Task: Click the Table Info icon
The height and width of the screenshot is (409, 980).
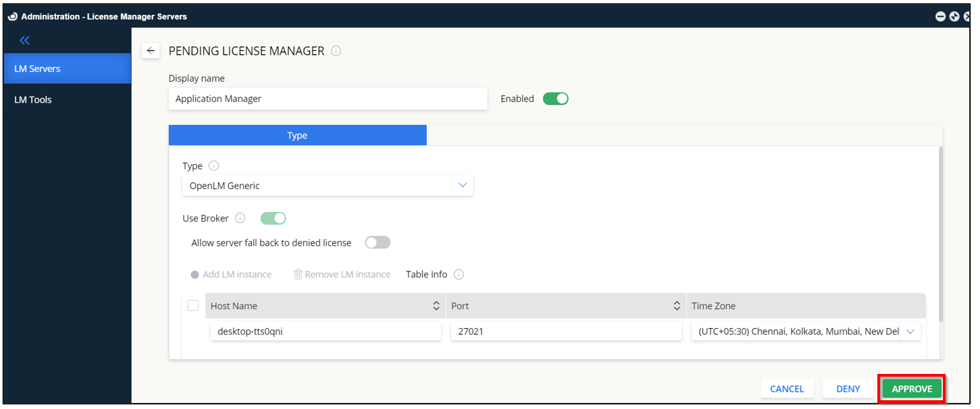Action: click(459, 275)
